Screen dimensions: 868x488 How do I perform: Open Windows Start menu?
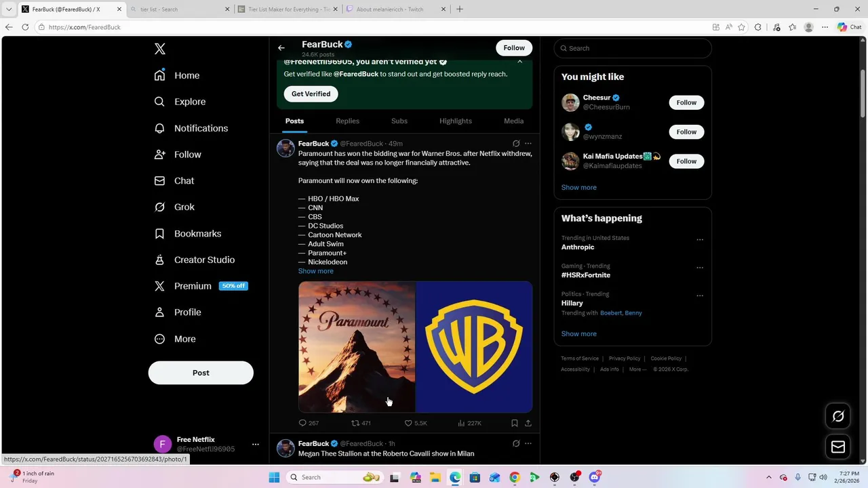pos(274,477)
